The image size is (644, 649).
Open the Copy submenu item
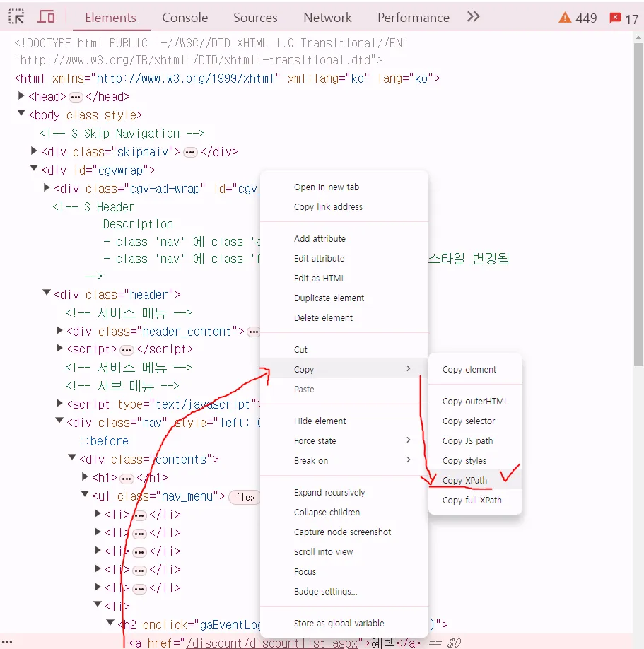click(344, 369)
